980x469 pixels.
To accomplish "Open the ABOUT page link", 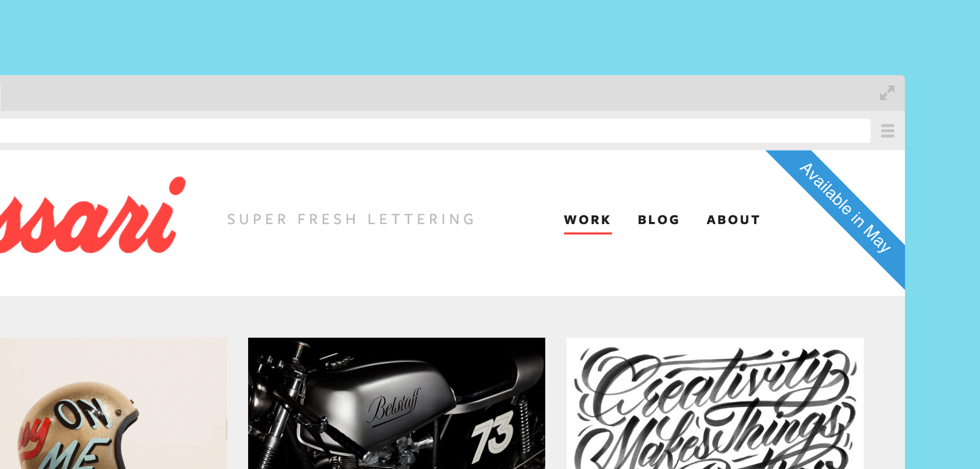I will [x=733, y=220].
